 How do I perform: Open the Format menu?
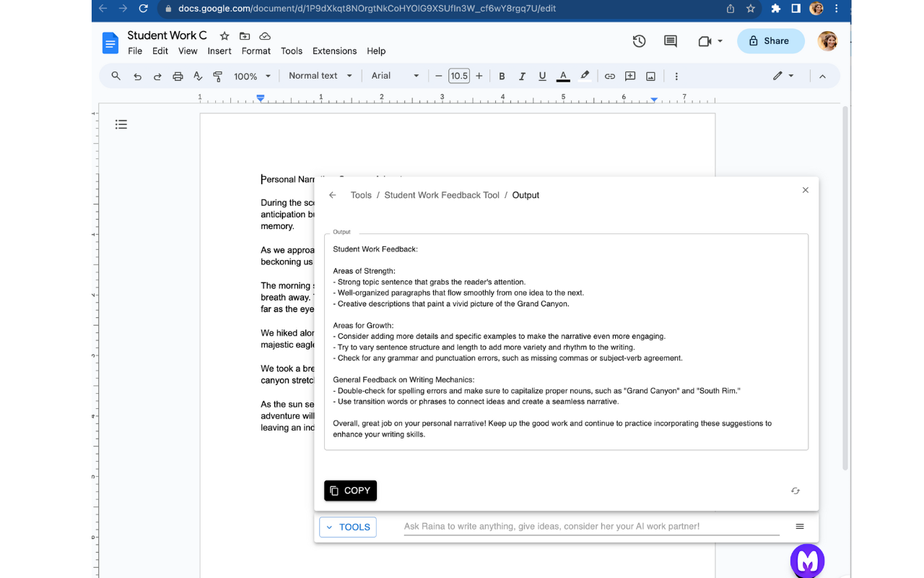(256, 51)
